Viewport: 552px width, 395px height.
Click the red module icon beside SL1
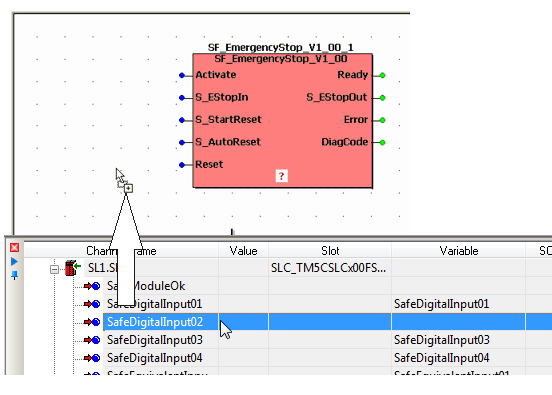click(x=73, y=268)
